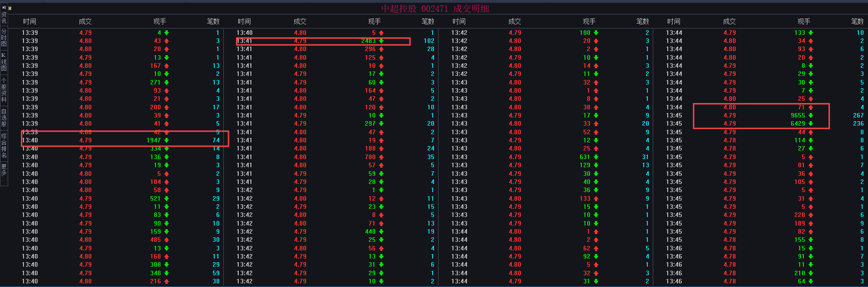Click the leftmost 时间 column header
Image resolution: width=868 pixels, height=287 pixels.
(29, 21)
